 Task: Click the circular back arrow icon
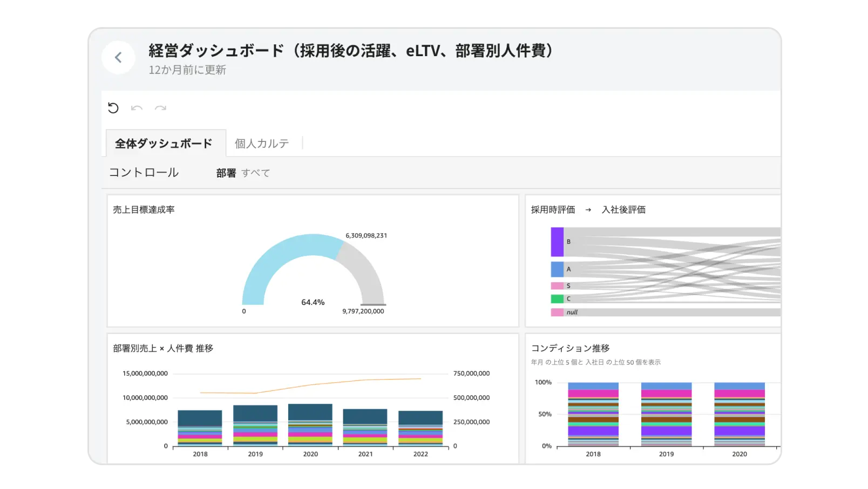(x=118, y=57)
